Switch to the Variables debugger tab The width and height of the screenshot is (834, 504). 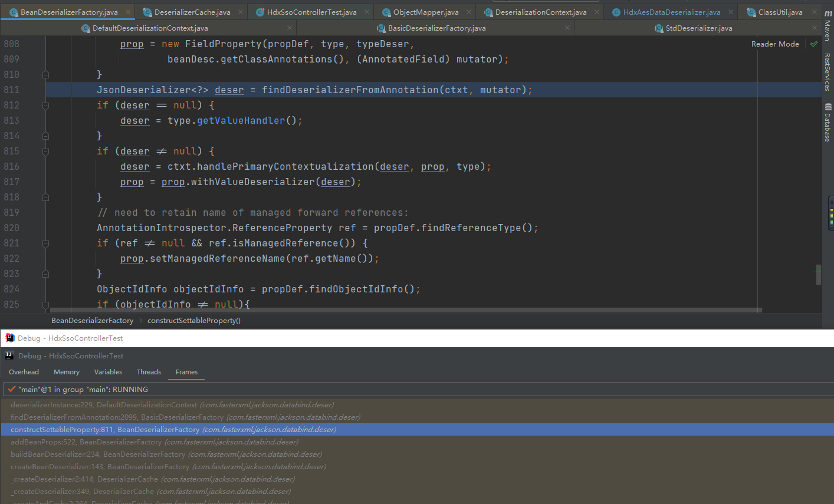108,372
